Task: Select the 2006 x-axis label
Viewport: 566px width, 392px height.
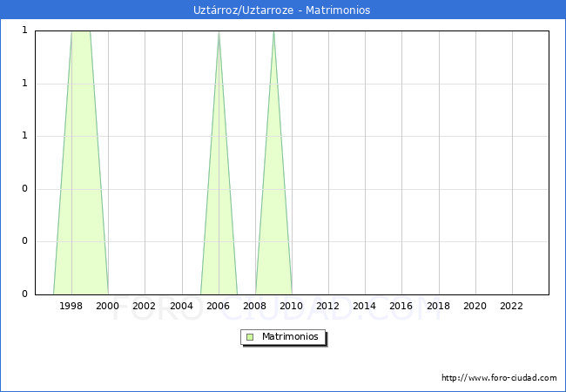Action: (x=218, y=306)
